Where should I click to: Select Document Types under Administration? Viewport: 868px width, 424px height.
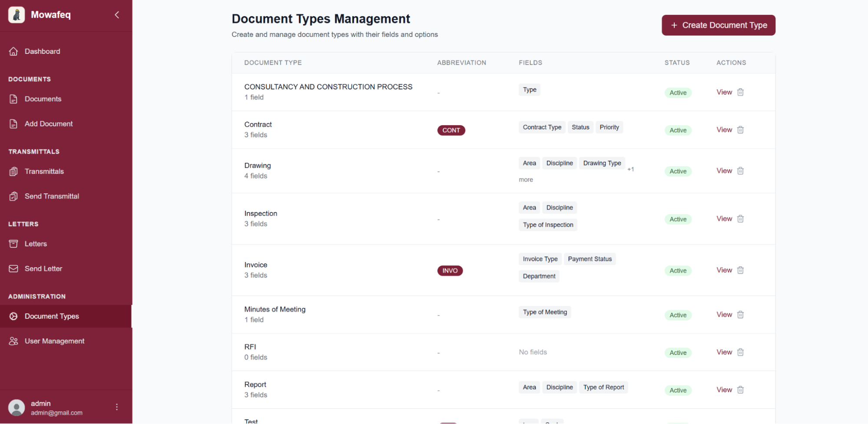coord(52,316)
